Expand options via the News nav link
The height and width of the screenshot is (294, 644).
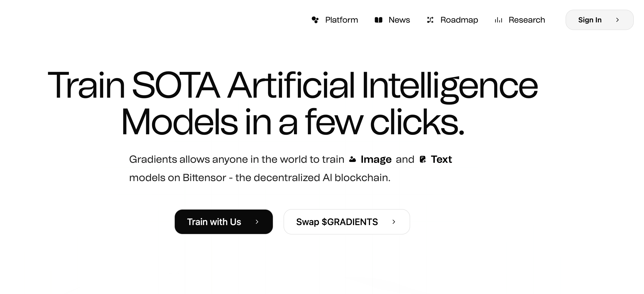point(399,20)
